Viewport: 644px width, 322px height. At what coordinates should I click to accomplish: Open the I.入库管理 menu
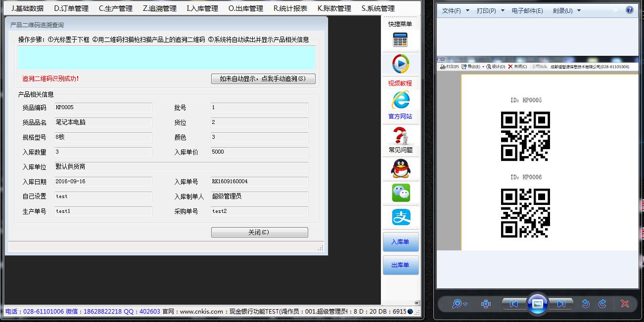[x=202, y=8]
